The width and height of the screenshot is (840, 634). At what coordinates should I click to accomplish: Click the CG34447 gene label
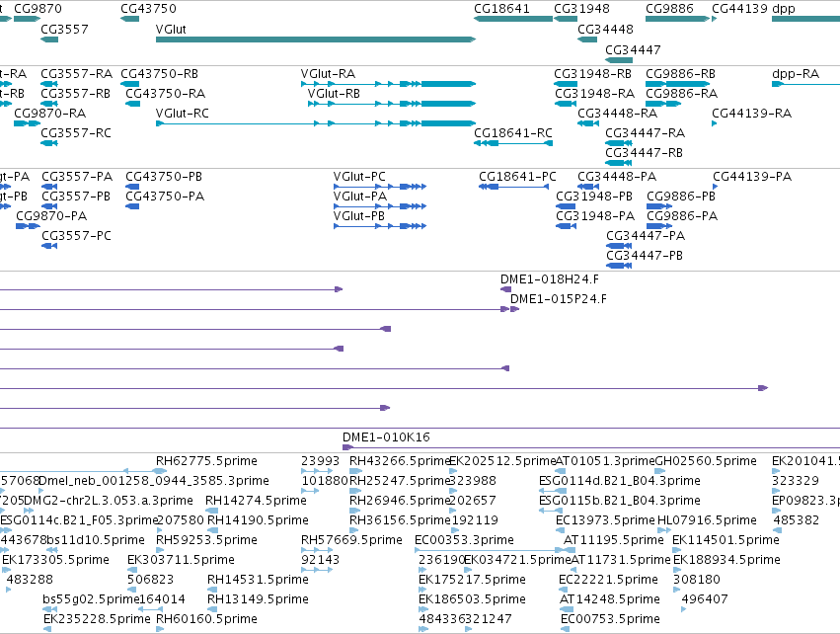point(633,49)
